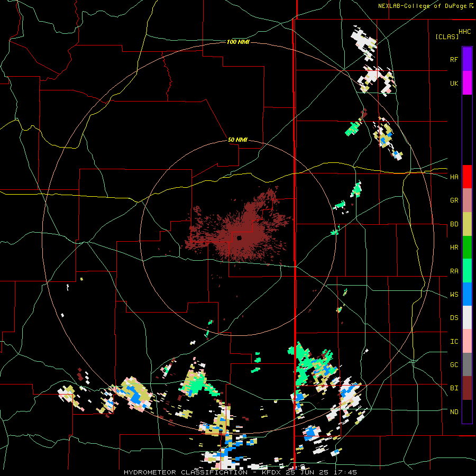Click the [CLAS] legend header
This screenshot has width=476, height=476.
click(447, 36)
